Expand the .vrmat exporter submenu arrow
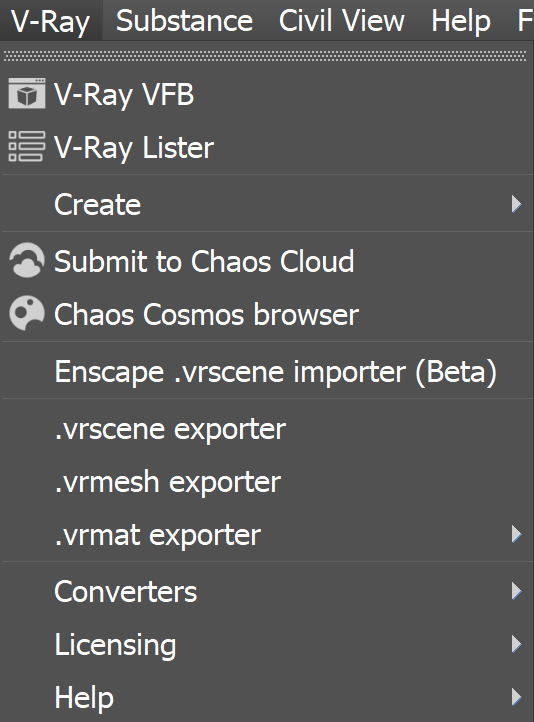This screenshot has height=722, width=534. (x=517, y=534)
